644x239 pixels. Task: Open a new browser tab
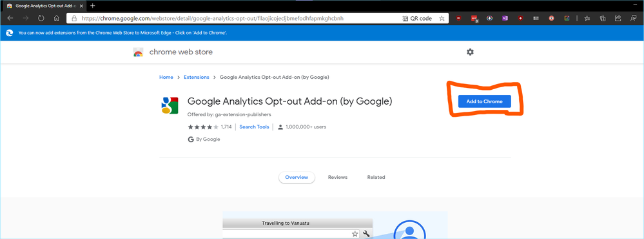(x=92, y=5)
